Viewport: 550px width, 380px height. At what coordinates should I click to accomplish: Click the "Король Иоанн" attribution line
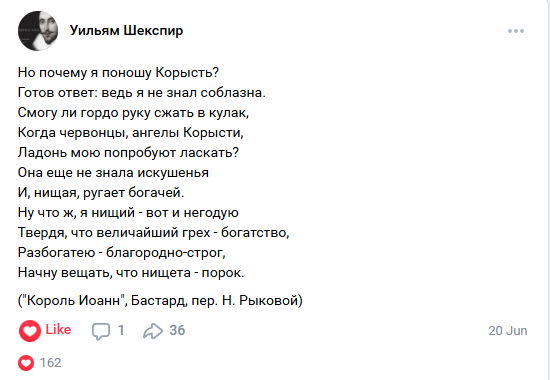click(x=160, y=301)
